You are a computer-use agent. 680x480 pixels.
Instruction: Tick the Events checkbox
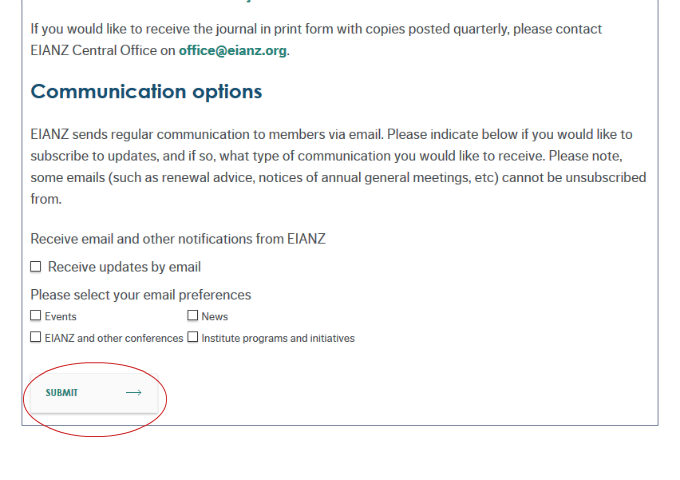pos(36,316)
